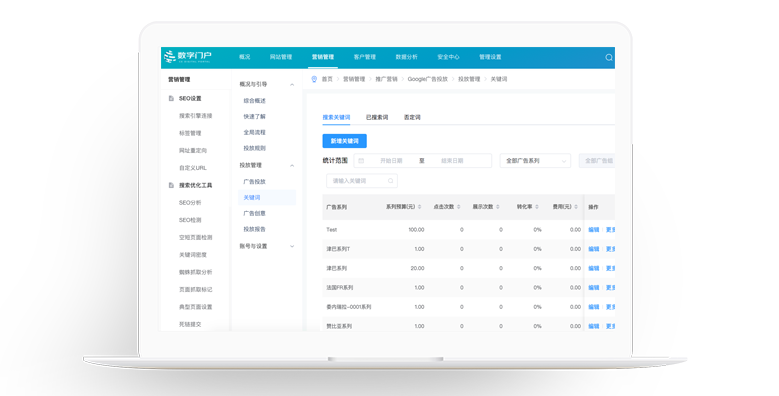
Task: Go to 首页 in the breadcrumb
Action: pos(327,79)
